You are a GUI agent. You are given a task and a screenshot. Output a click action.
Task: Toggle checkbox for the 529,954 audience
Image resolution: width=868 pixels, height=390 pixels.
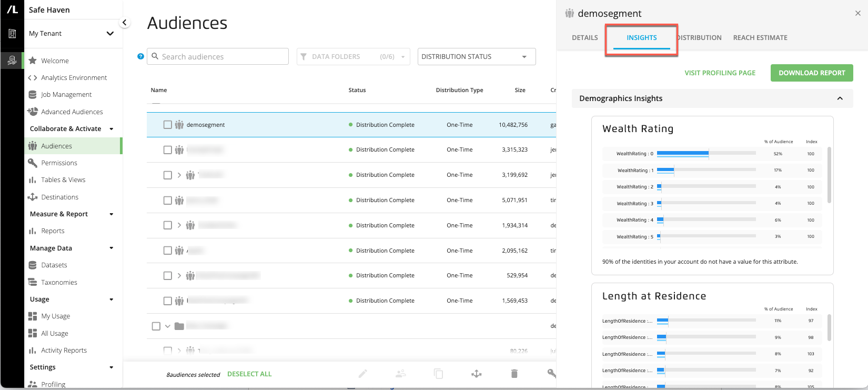[167, 276]
